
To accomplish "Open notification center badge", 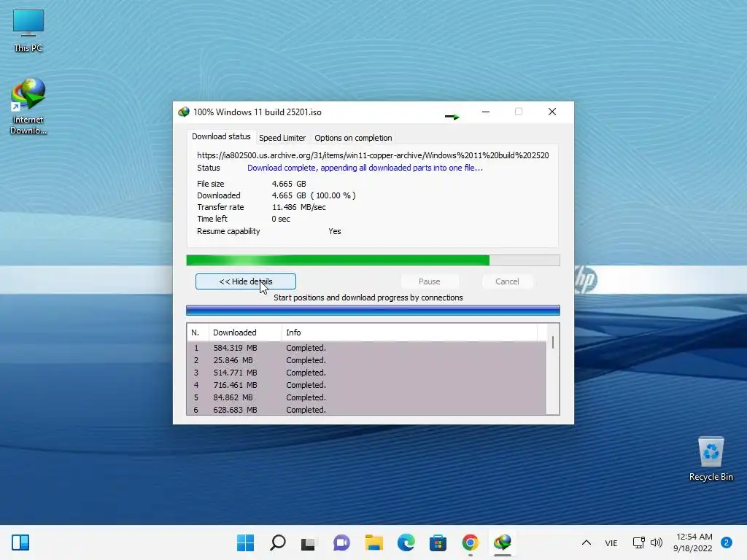I will (727, 542).
